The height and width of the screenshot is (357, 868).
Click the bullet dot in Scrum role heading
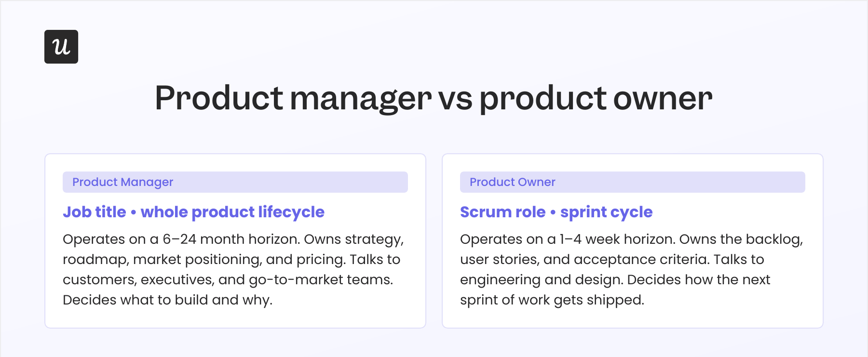click(553, 212)
